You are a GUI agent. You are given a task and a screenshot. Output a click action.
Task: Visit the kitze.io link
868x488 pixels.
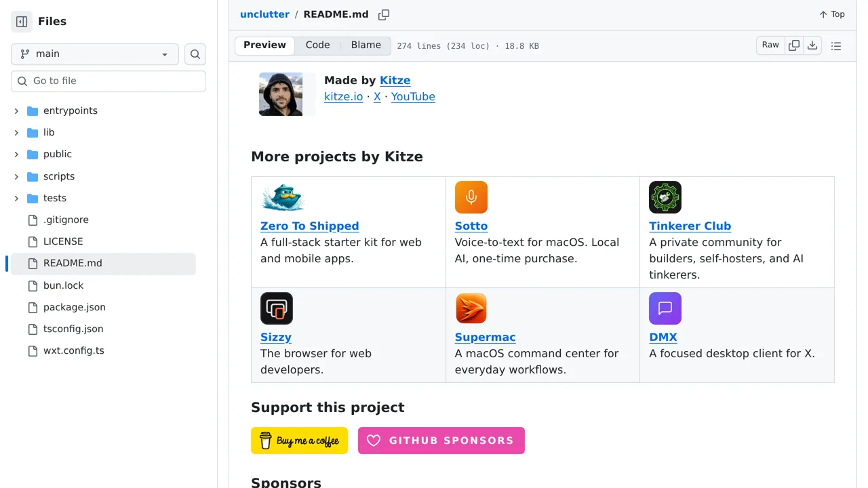pyautogui.click(x=344, y=96)
